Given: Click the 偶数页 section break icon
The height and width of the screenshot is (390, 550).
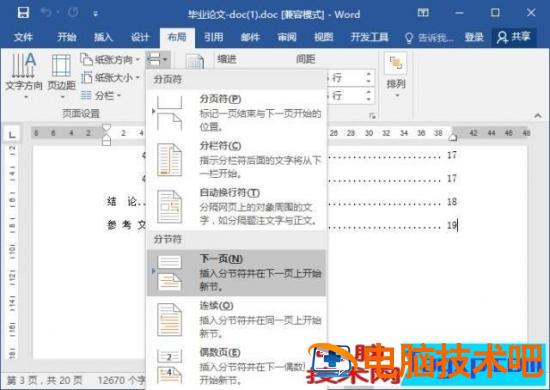Looking at the screenshot, I should 169,367.
